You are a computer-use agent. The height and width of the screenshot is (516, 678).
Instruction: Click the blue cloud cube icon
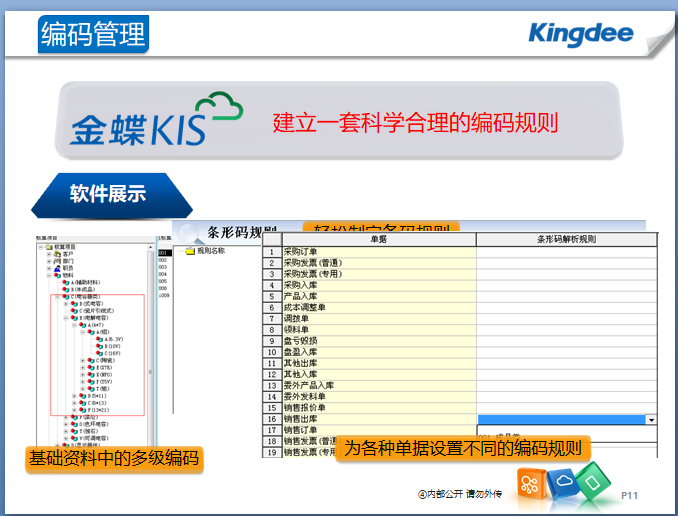pos(563,482)
